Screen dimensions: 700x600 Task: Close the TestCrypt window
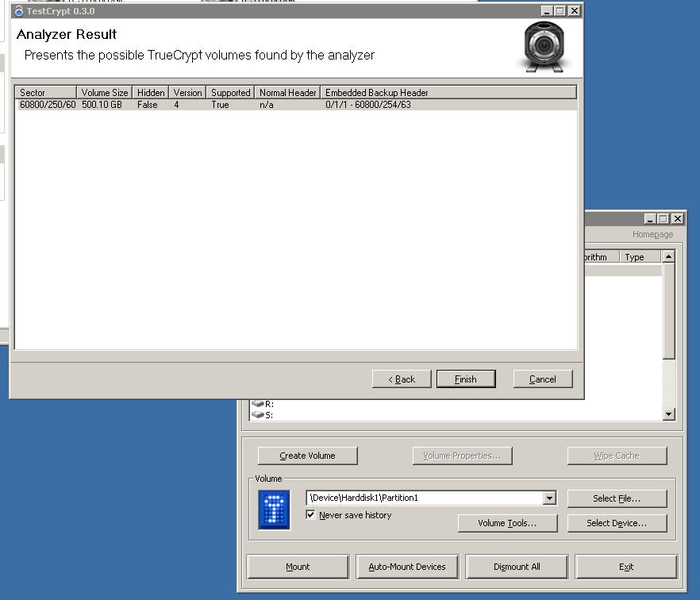pos(575,11)
